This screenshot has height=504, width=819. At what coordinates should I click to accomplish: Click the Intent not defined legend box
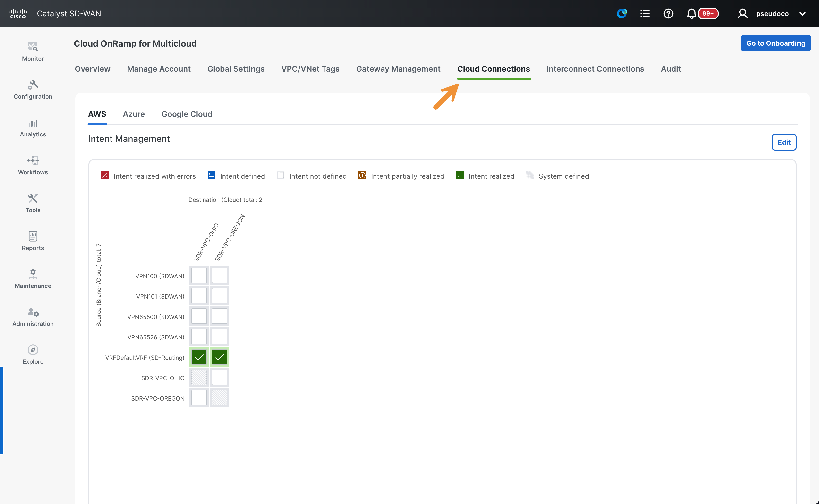[x=281, y=176]
